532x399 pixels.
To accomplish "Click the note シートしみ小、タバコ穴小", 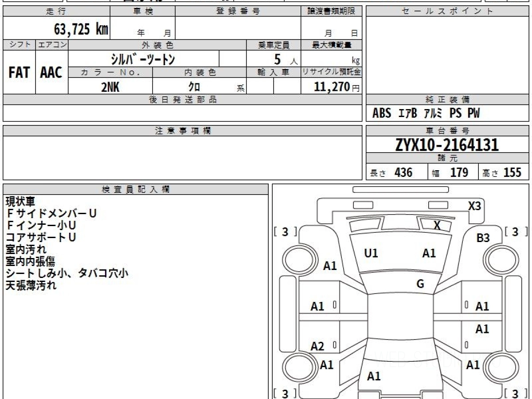I will tap(67, 274).
